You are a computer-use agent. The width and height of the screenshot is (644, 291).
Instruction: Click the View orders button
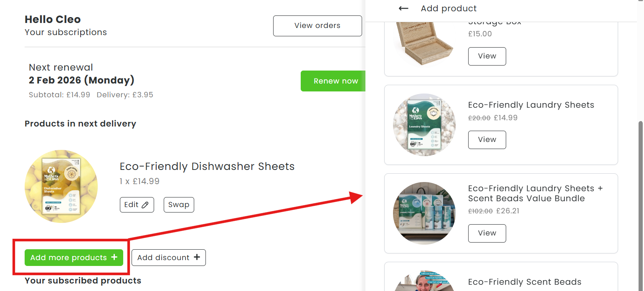coord(317,26)
